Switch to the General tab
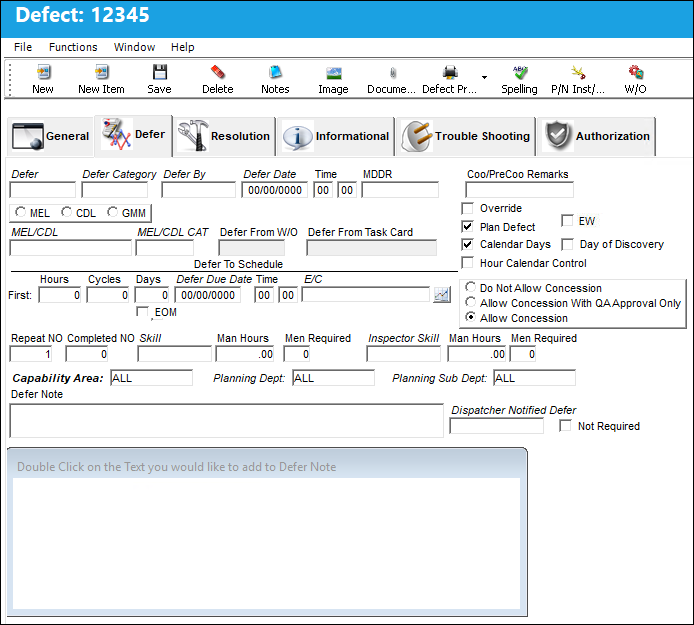The height and width of the screenshot is (625, 694). click(x=51, y=136)
